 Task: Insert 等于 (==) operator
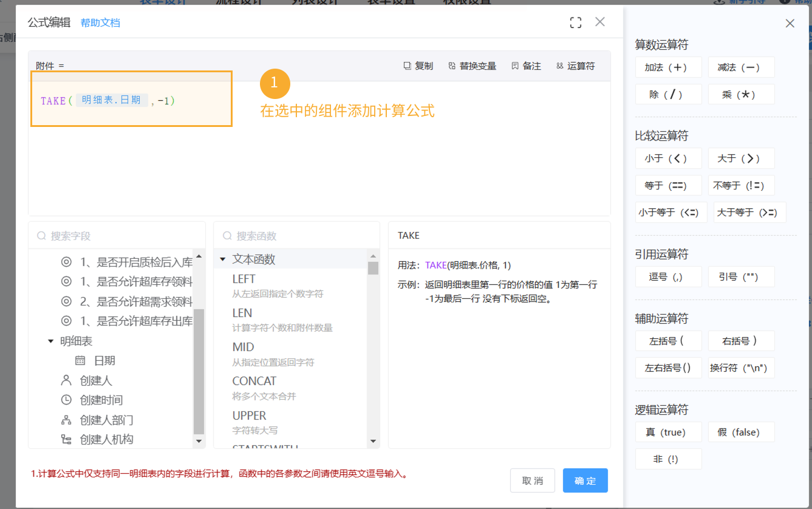point(668,185)
